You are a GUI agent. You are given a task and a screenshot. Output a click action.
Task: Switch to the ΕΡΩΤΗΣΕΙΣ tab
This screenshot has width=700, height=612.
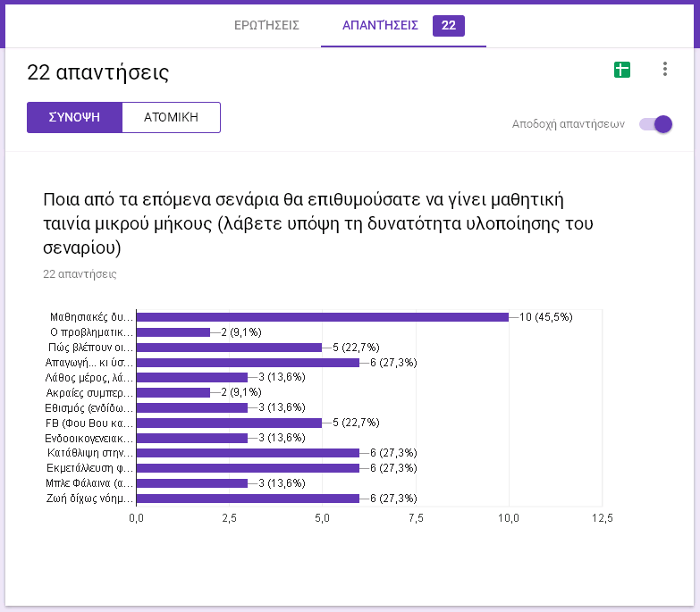coord(266,25)
